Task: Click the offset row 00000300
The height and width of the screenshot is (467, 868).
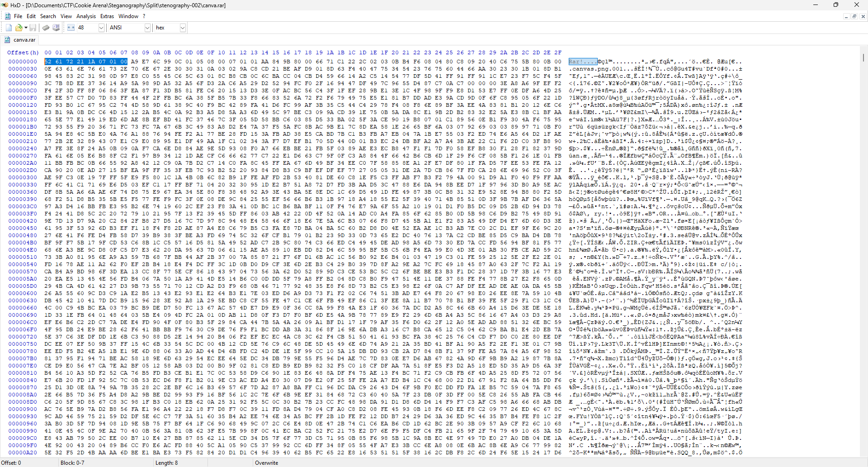Action: pos(23,177)
